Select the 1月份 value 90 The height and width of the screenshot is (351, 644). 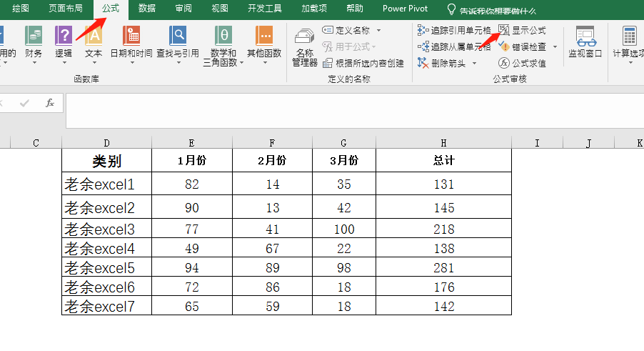(192, 207)
